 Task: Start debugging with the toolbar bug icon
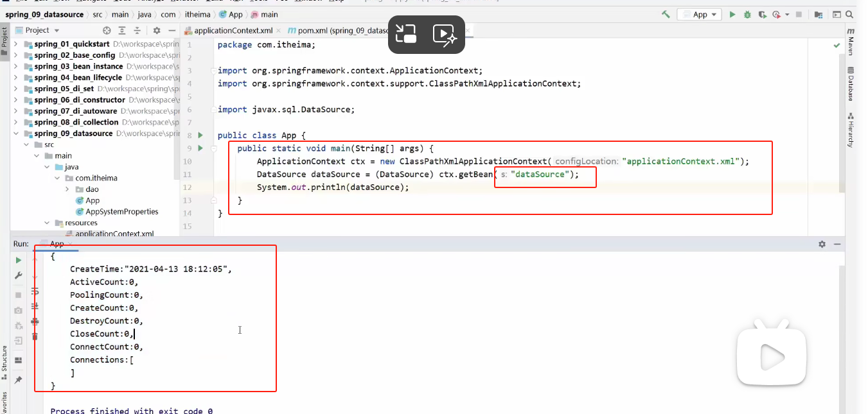[x=747, y=14]
